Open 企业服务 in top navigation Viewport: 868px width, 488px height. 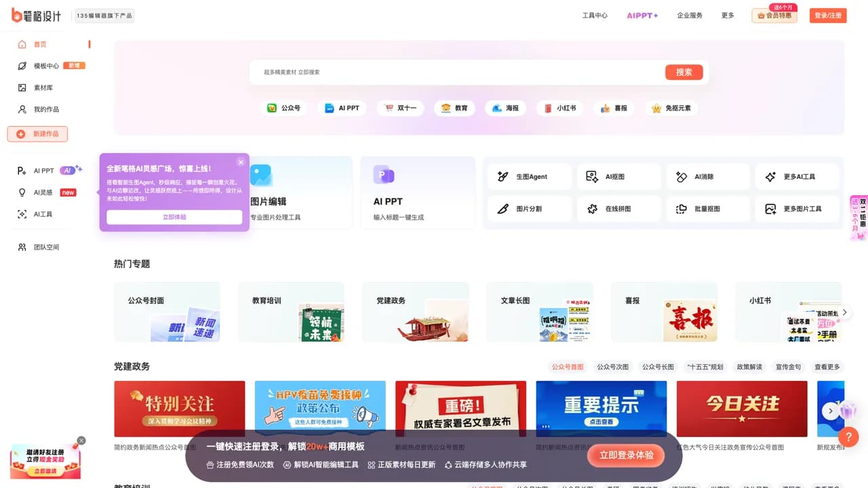(690, 16)
